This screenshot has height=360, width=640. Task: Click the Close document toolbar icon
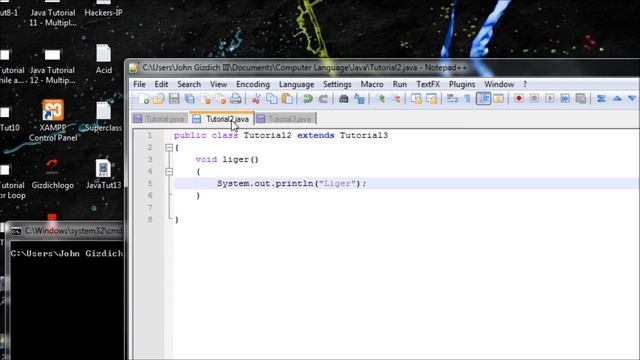pyautogui.click(x=206, y=99)
